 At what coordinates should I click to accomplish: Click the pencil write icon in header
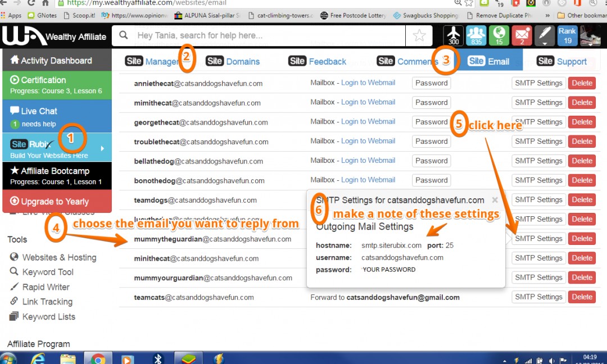[544, 35]
